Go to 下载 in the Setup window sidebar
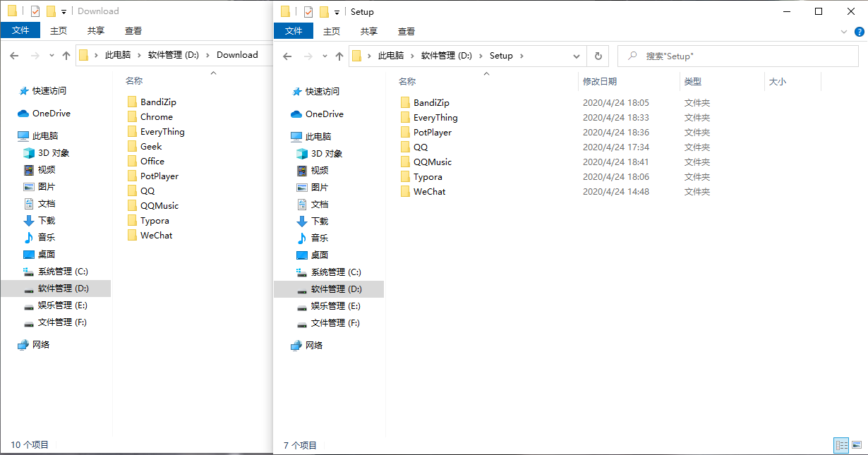 (x=313, y=221)
